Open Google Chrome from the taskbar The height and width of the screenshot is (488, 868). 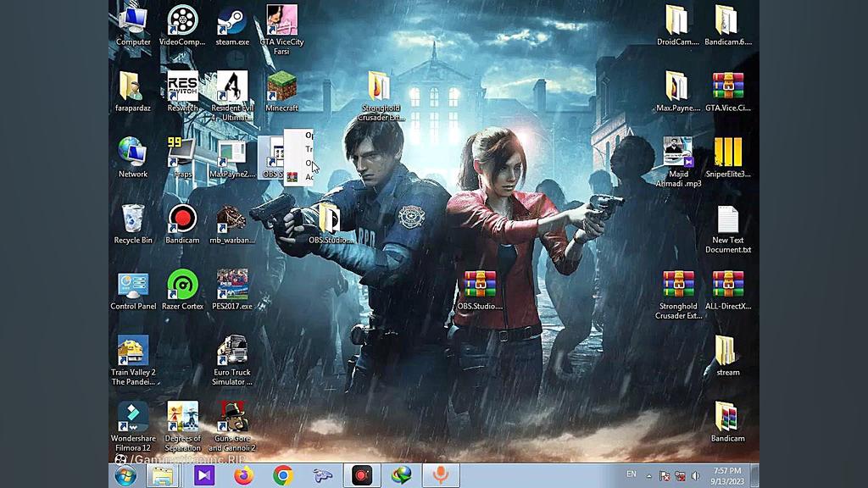tap(283, 476)
